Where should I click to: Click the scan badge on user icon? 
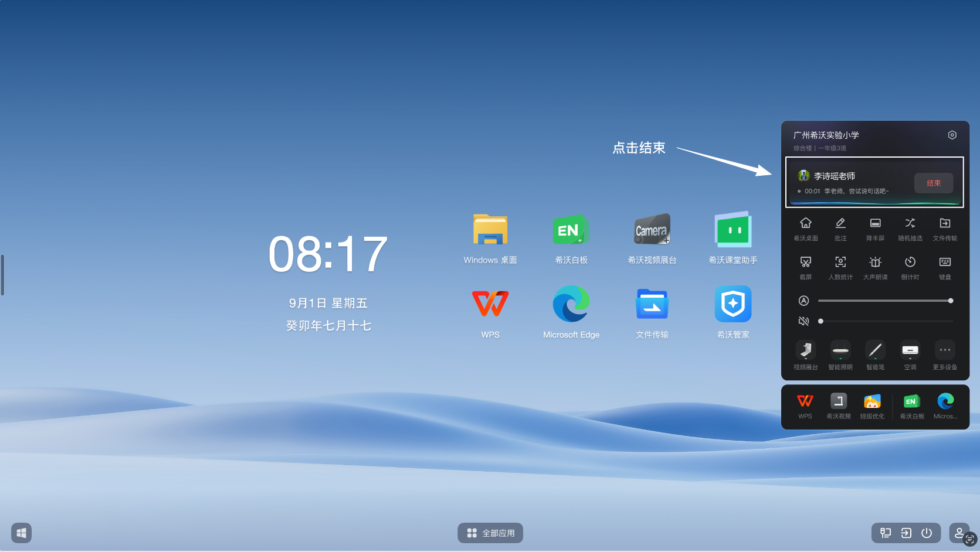pos(971,539)
